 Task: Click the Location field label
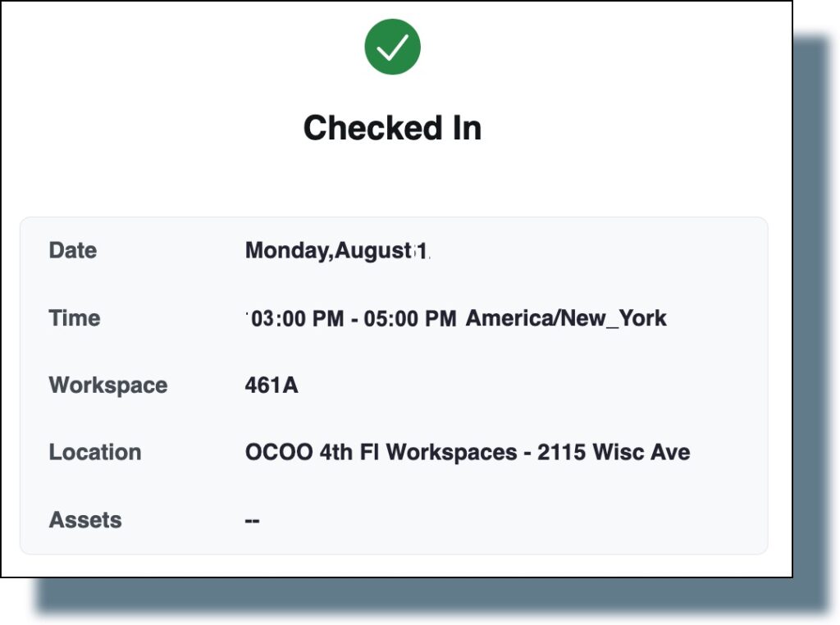coord(95,452)
